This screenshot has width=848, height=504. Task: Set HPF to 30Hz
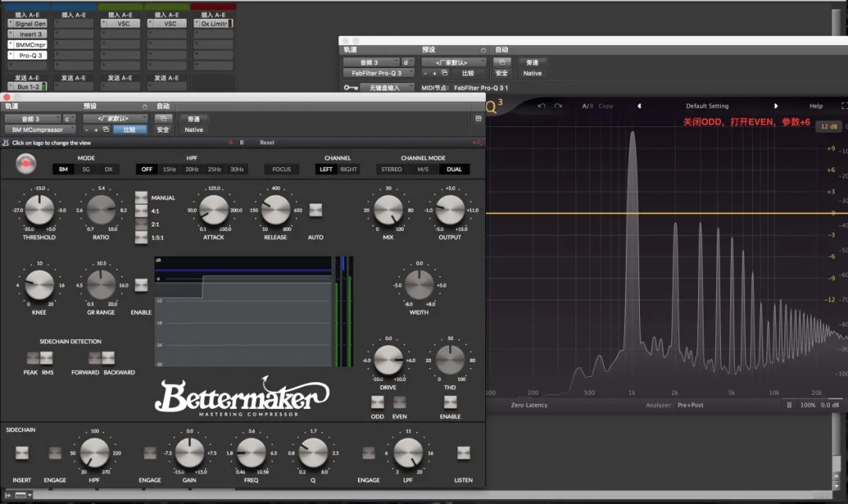point(237,170)
